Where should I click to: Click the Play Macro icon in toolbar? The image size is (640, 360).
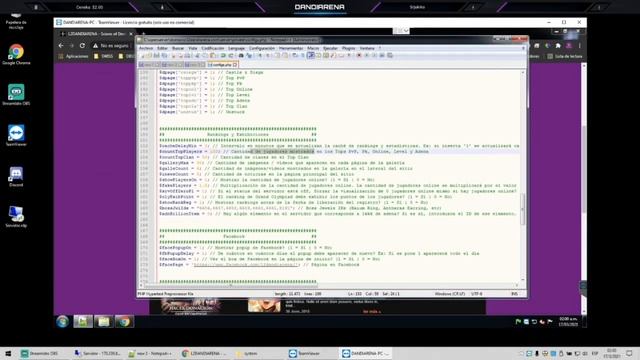coord(374,56)
